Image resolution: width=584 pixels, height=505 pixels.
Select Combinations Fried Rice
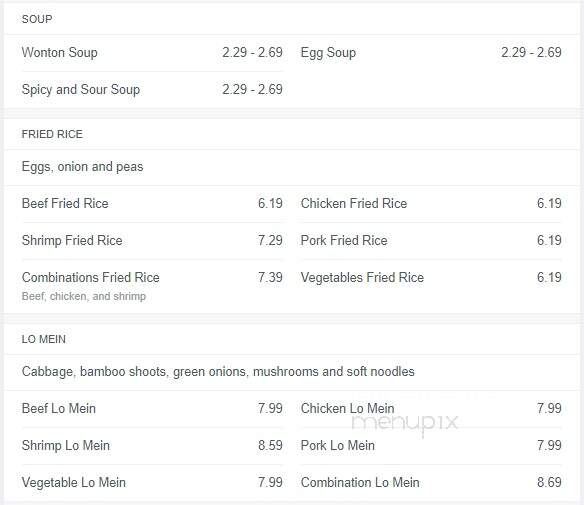point(91,277)
